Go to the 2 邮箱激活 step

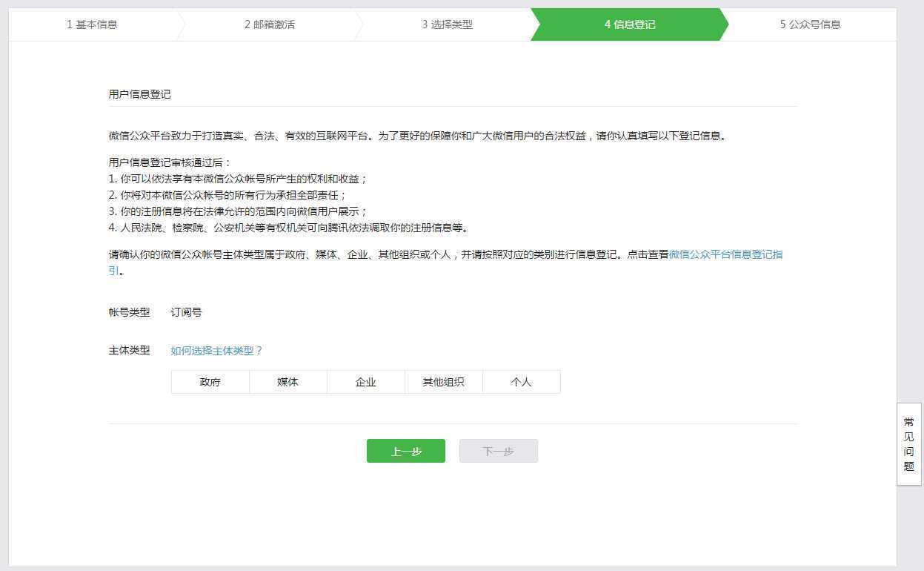click(x=269, y=24)
